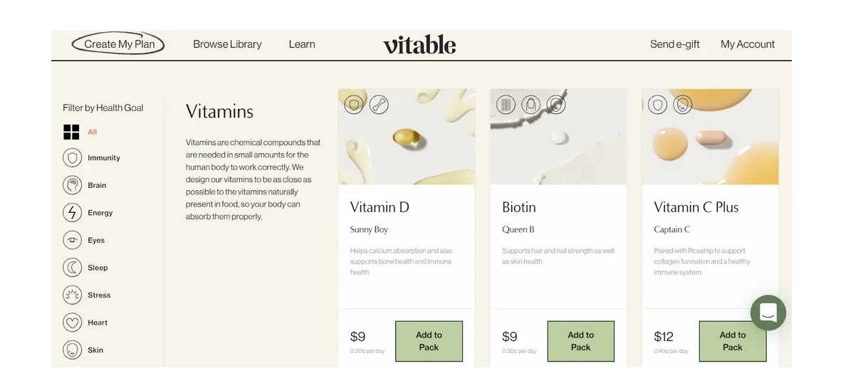Pick the Sleep moon filter icon
The height and width of the screenshot is (388, 868).
(72, 268)
